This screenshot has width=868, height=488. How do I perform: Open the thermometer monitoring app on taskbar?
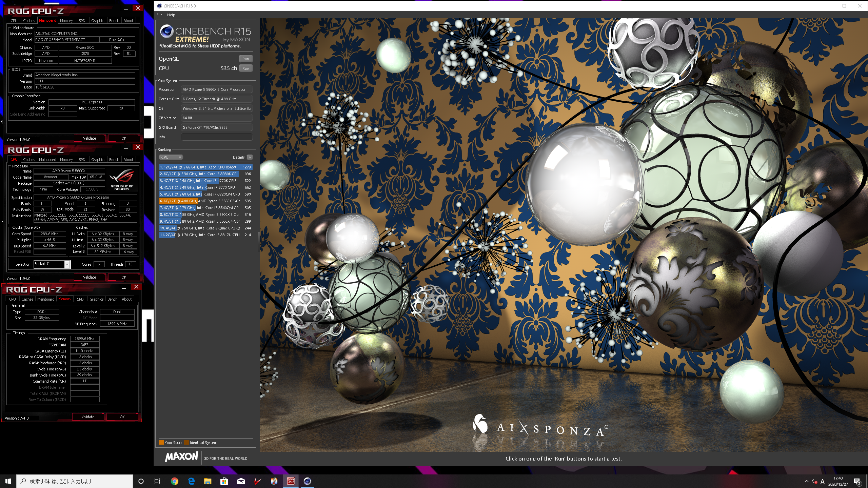pyautogui.click(x=274, y=481)
